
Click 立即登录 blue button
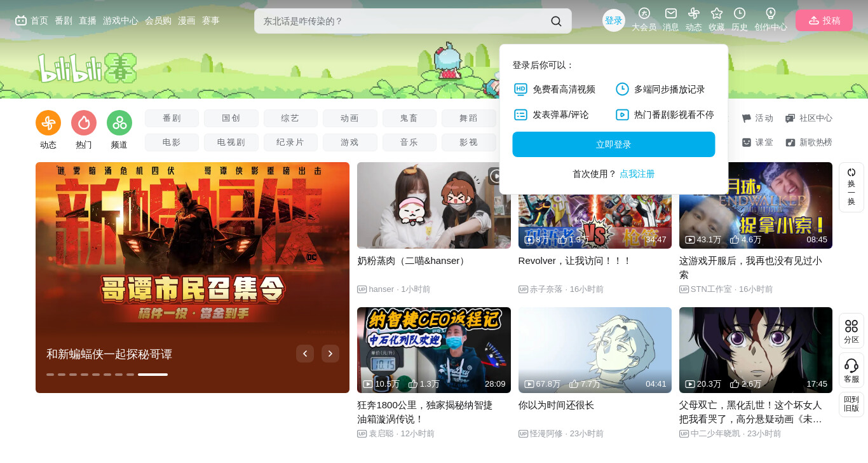(x=614, y=144)
